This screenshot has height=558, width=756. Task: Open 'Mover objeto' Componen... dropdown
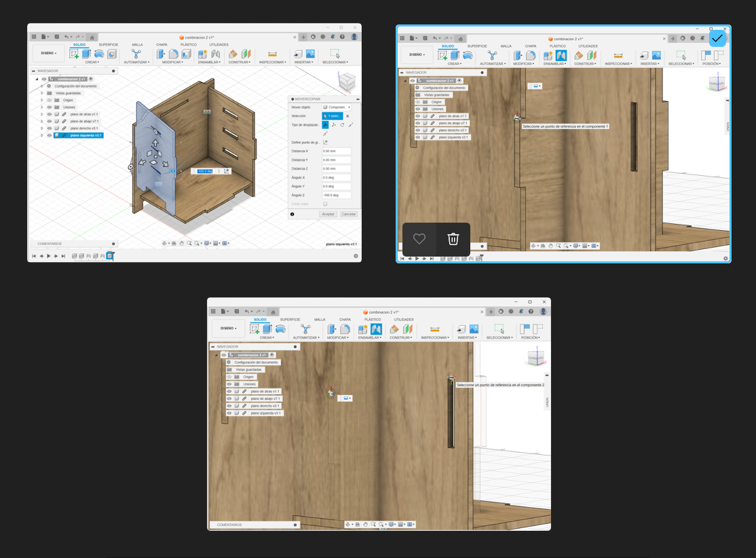point(337,107)
